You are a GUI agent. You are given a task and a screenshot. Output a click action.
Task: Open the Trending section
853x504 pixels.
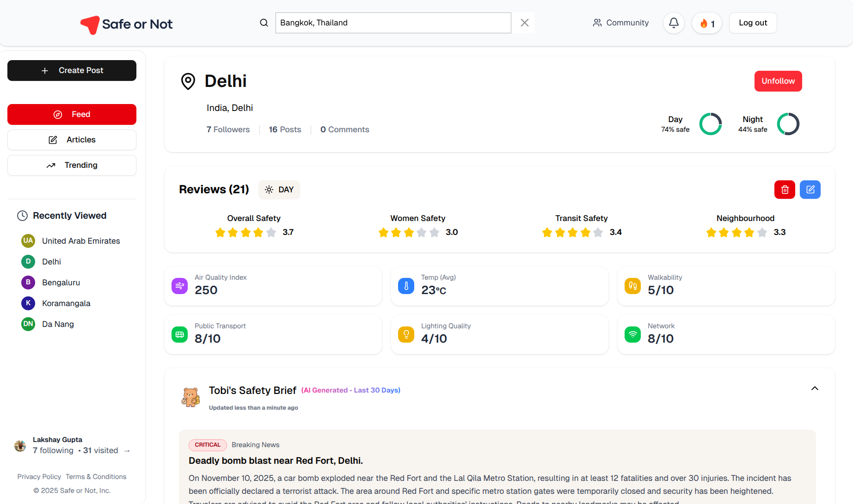pos(72,165)
